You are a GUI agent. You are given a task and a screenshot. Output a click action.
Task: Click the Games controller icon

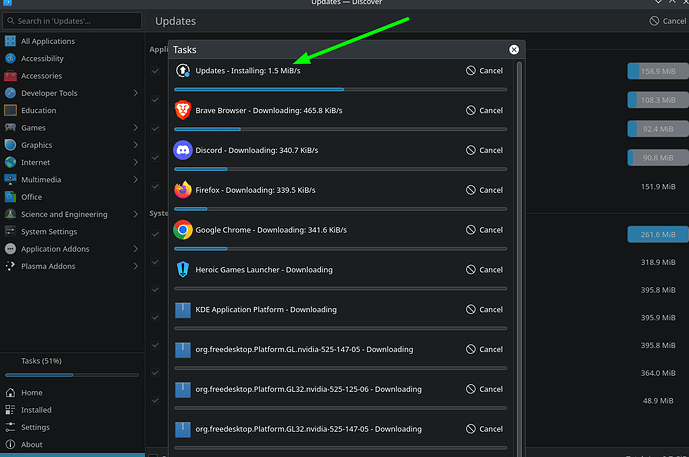pyautogui.click(x=10, y=127)
